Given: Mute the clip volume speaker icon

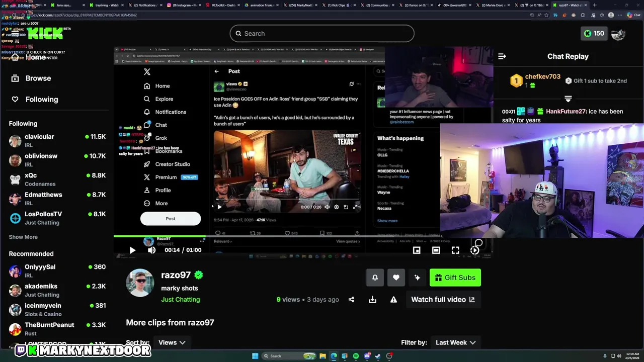Looking at the screenshot, I should coord(151,250).
